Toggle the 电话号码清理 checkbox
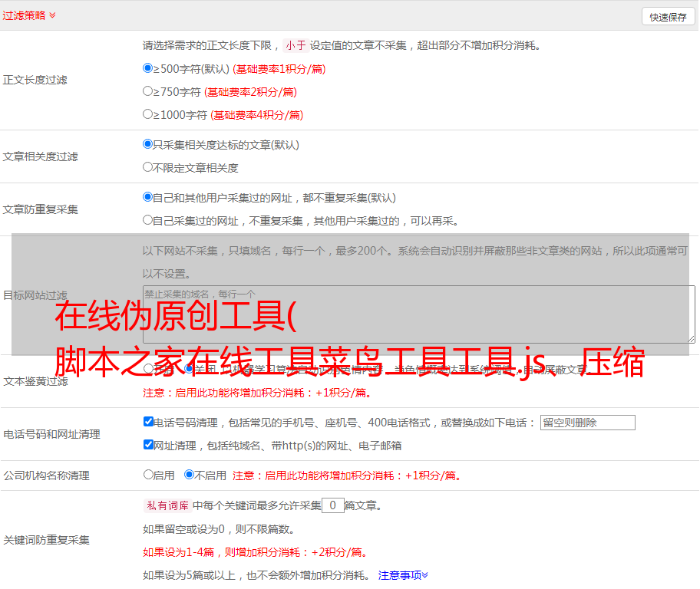This screenshot has height=589, width=700. [x=149, y=422]
